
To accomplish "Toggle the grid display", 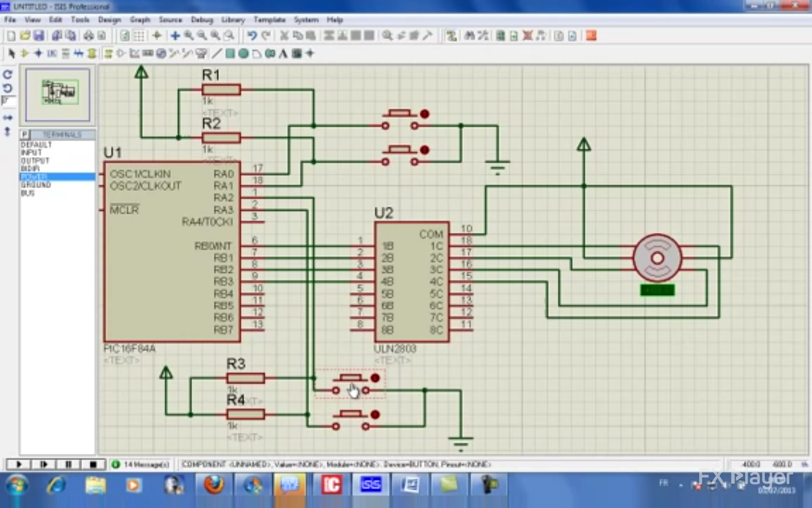I will pos(139,36).
